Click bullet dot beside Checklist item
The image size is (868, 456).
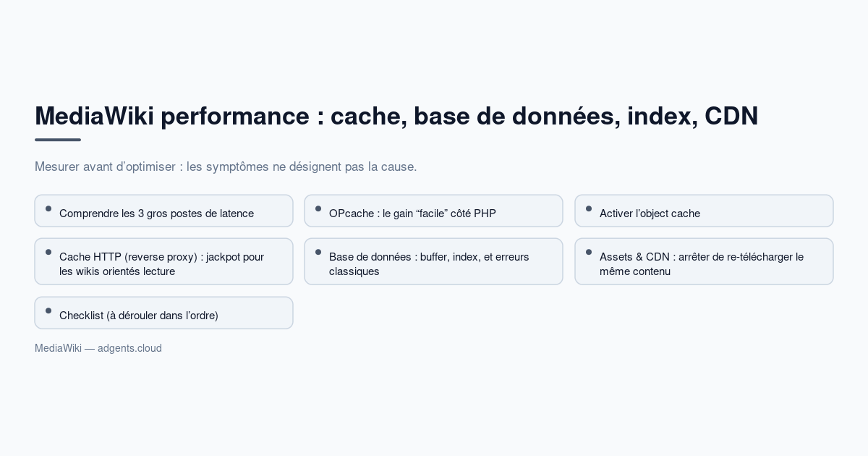tap(48, 311)
